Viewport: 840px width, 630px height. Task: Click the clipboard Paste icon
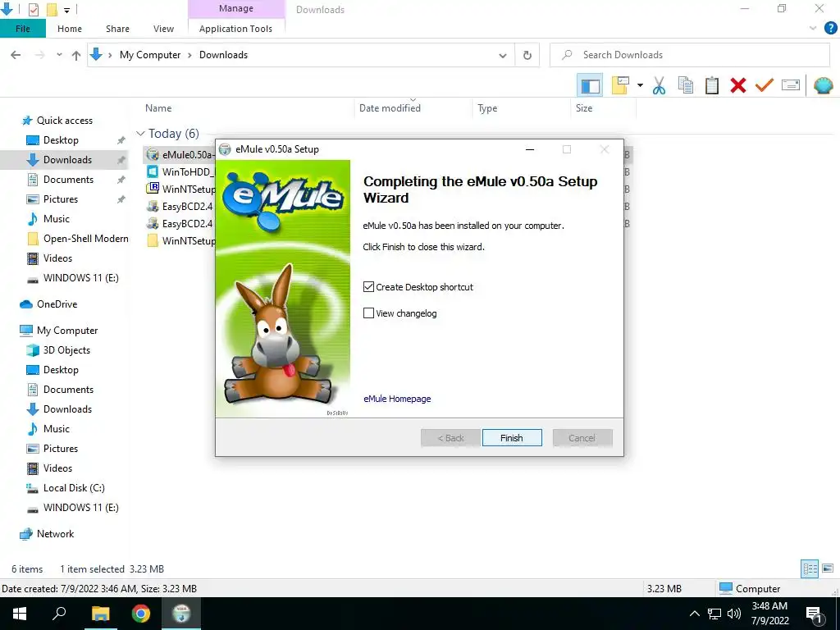[711, 85]
